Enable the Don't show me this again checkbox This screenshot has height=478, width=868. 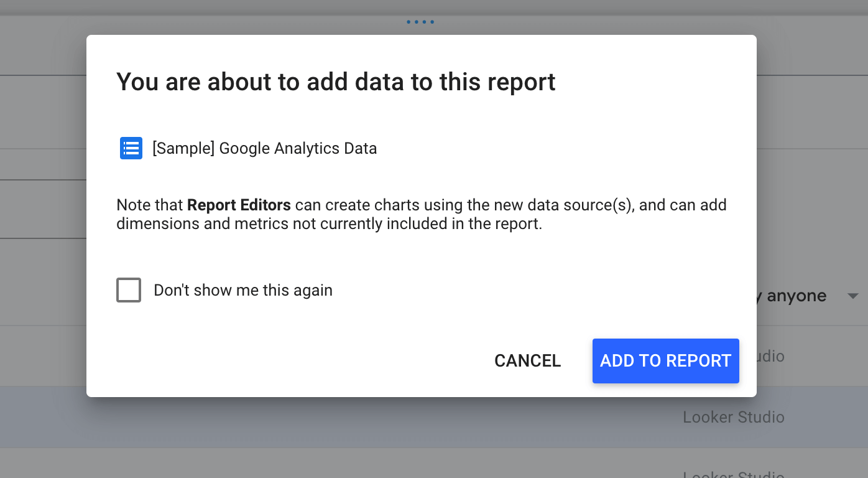(128, 290)
